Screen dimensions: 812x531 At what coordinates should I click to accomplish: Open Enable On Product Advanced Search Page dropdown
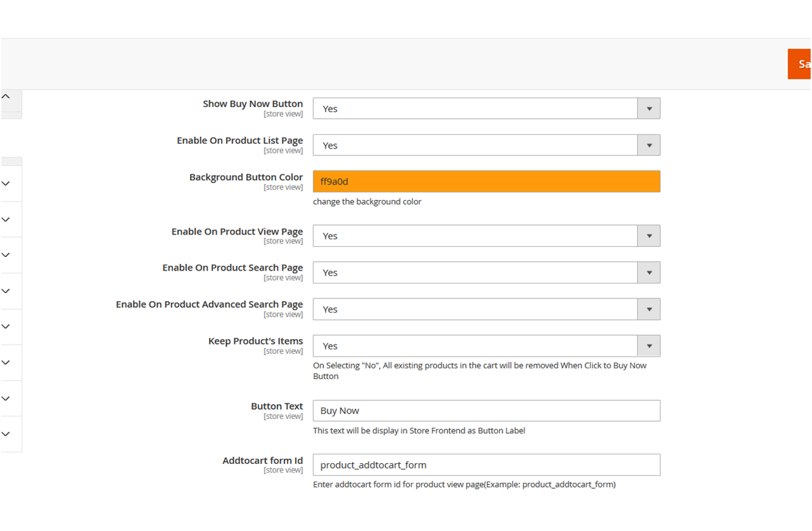click(x=486, y=309)
